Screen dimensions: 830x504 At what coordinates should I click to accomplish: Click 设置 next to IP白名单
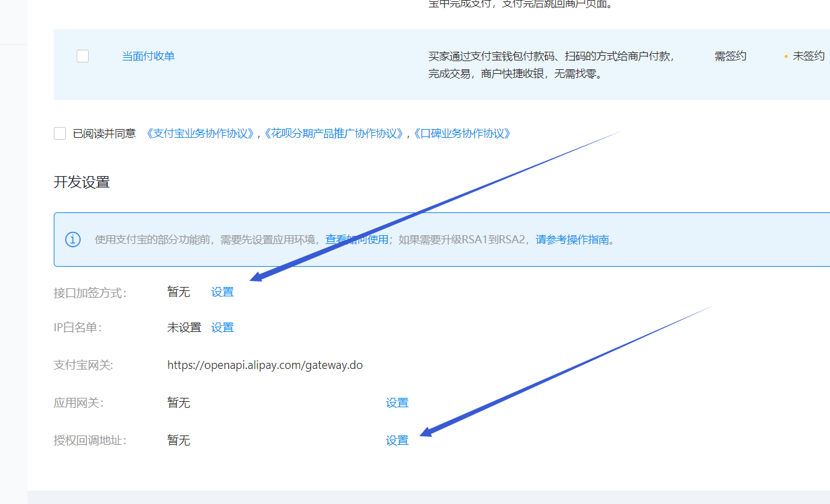tap(222, 327)
